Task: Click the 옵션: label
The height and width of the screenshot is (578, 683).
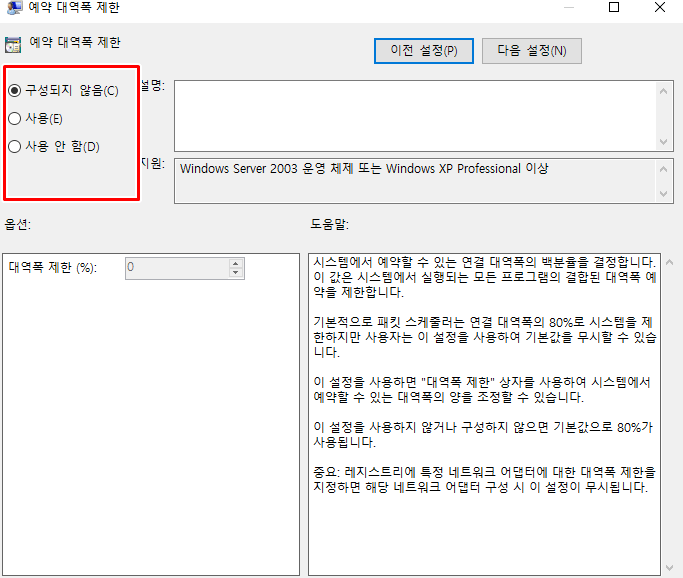Action: coord(17,224)
